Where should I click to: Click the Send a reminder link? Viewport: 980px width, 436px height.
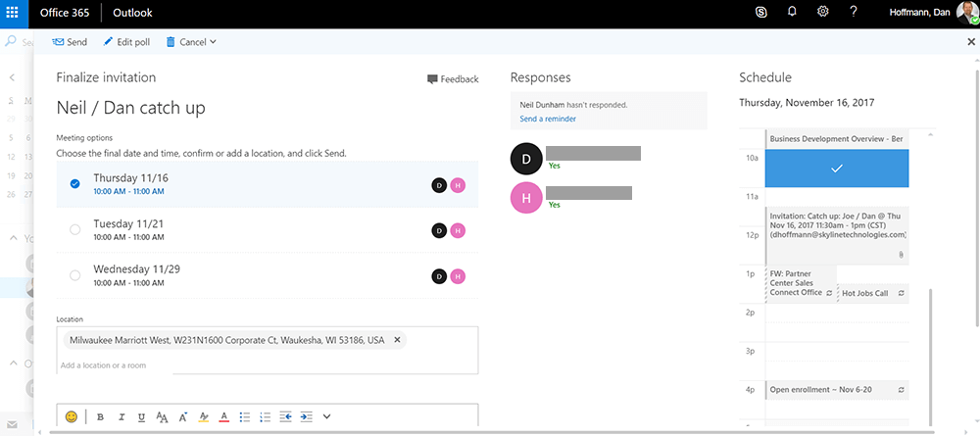548,119
